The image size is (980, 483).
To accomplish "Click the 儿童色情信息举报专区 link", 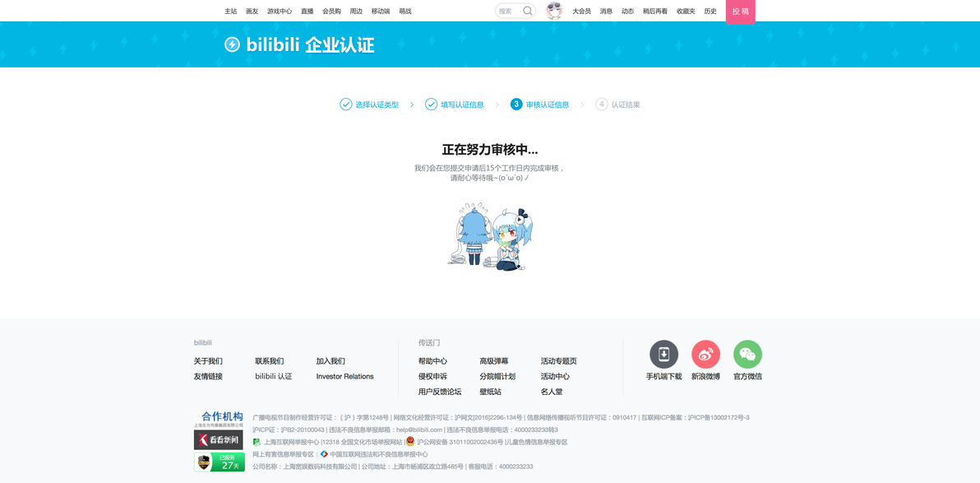I will coord(537,442).
